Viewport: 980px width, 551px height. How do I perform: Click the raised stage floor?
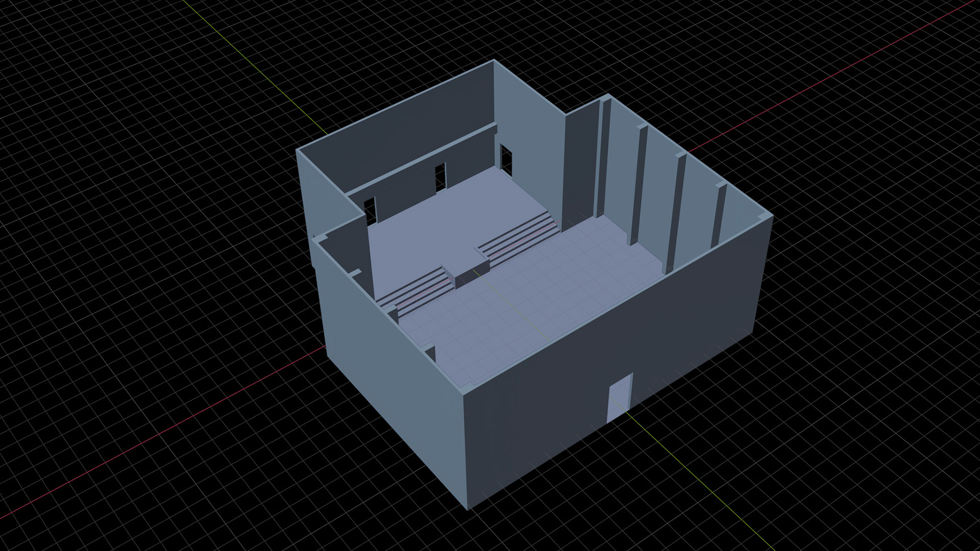[x=449, y=224]
